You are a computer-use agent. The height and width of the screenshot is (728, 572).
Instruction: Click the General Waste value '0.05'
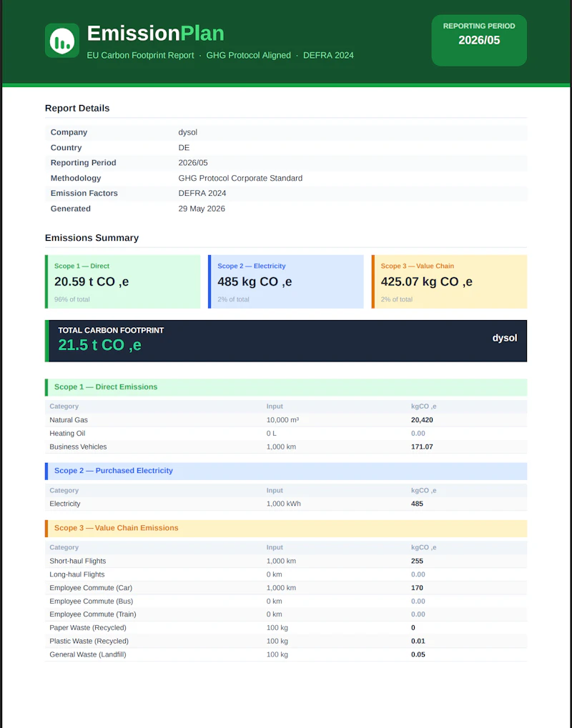point(418,654)
